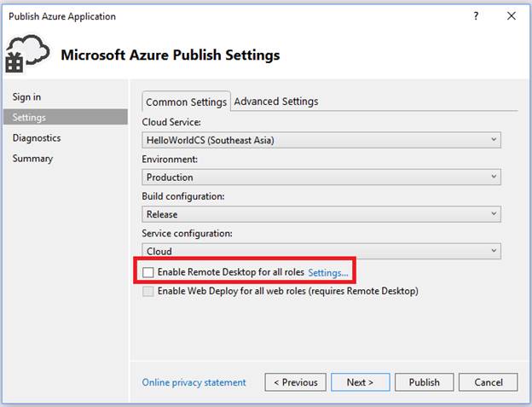Screen dimensions: 532x407
Task: Expand the Cloud Service dropdown
Action: pos(321,140)
